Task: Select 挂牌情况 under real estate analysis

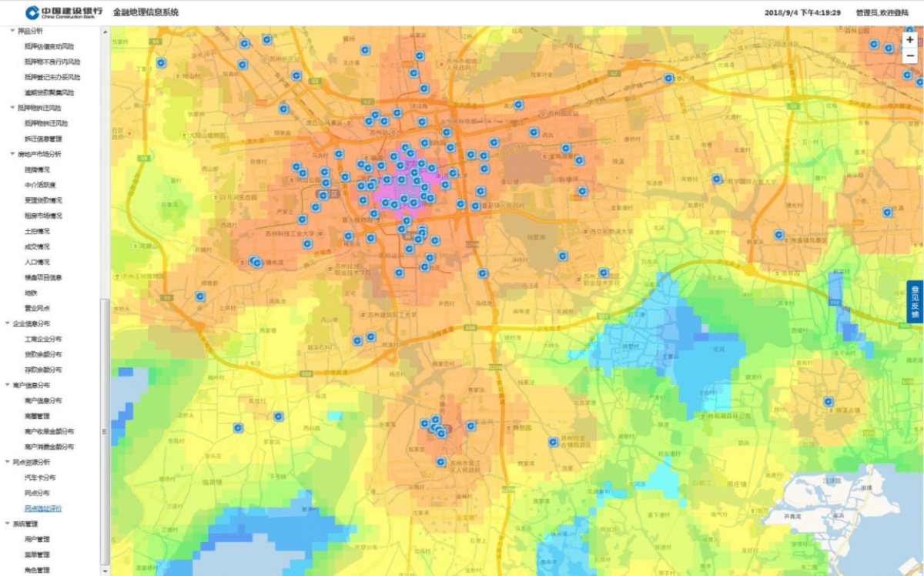Action: pyautogui.click(x=37, y=169)
